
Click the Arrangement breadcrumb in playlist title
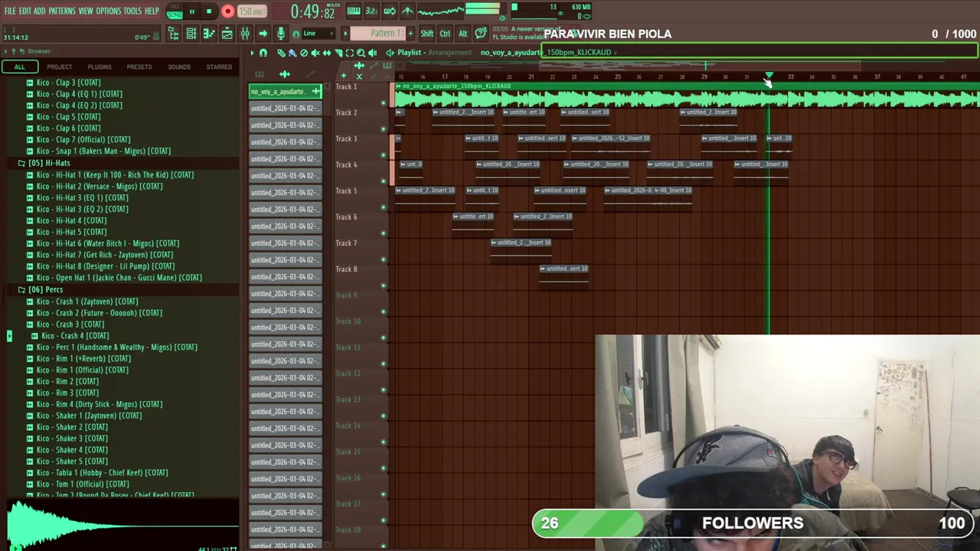(450, 52)
